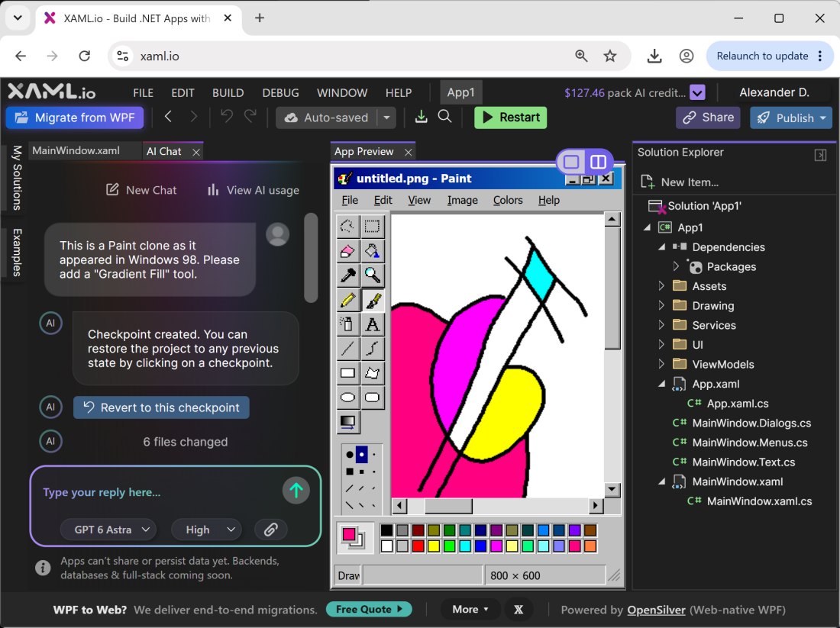Select the largest round brush shape option

[x=349, y=455]
